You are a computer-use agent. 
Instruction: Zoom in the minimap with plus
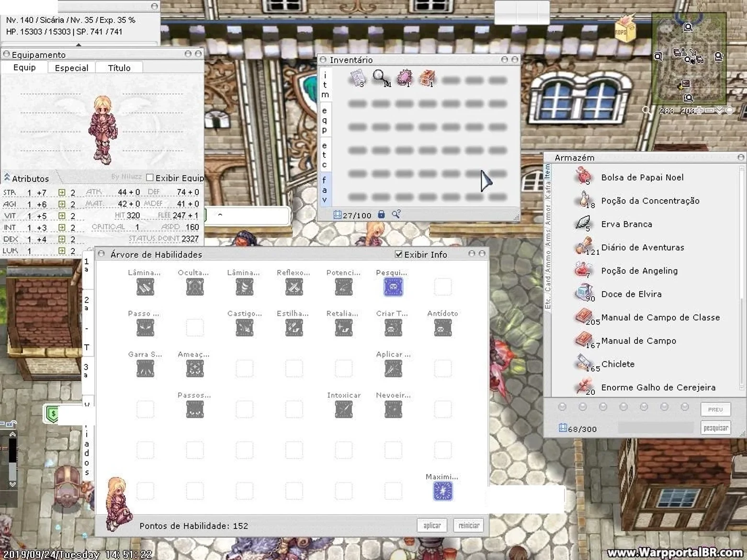pos(699,111)
